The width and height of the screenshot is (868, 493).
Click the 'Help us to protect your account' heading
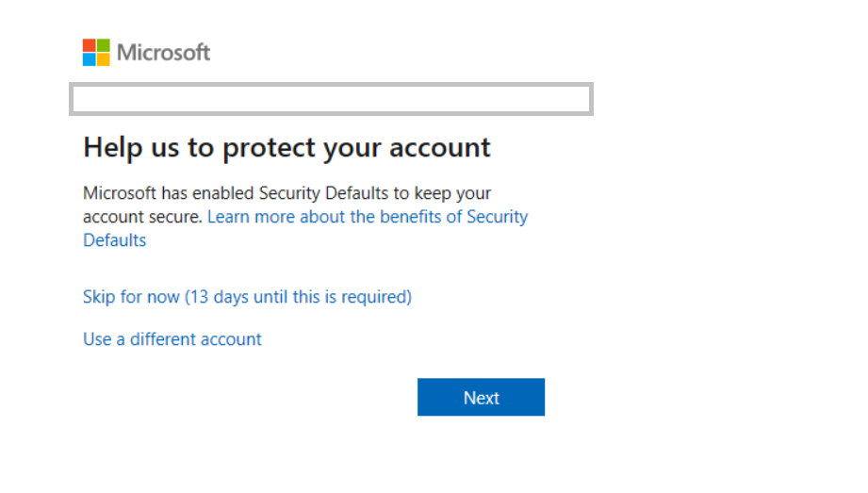point(287,148)
